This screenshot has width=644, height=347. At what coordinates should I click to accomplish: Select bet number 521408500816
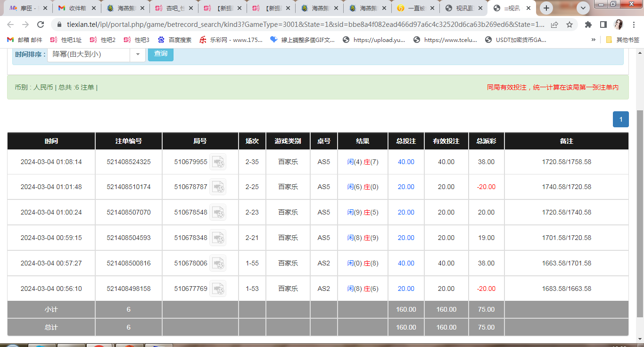(129, 263)
